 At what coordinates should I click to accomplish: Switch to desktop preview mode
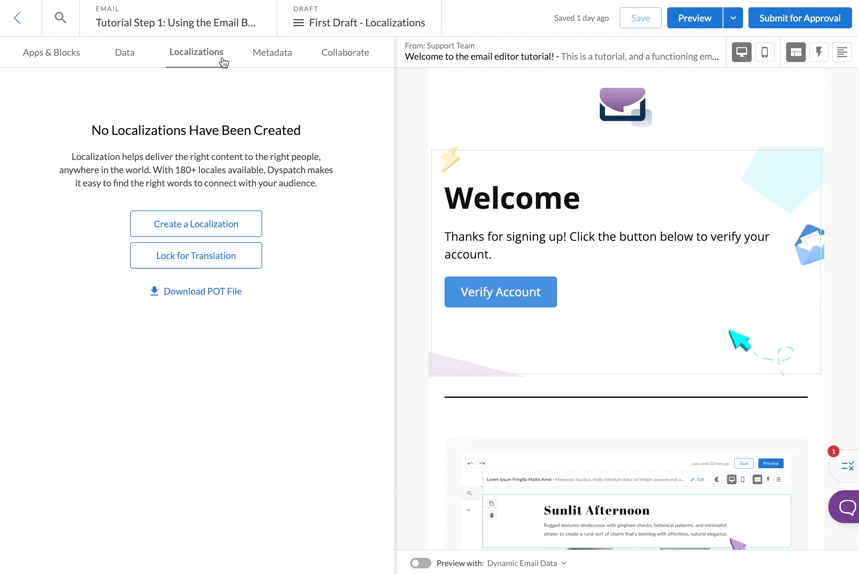pyautogui.click(x=741, y=52)
